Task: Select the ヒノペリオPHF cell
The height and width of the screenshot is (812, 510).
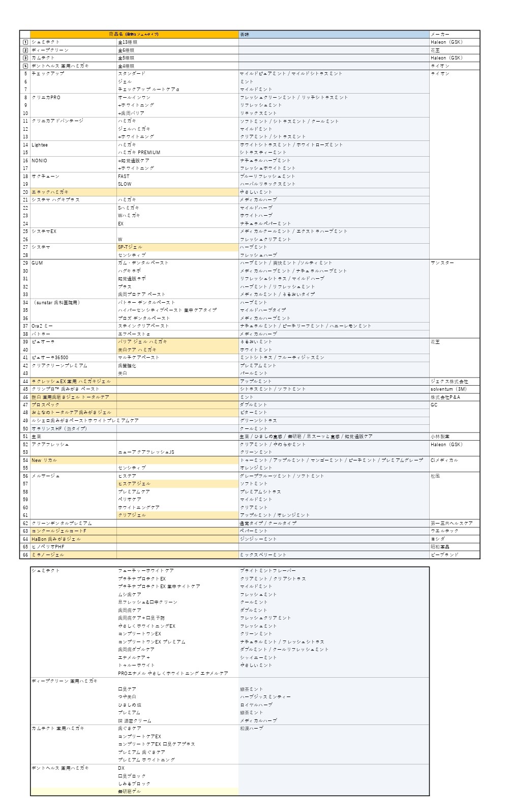Action: point(73,547)
